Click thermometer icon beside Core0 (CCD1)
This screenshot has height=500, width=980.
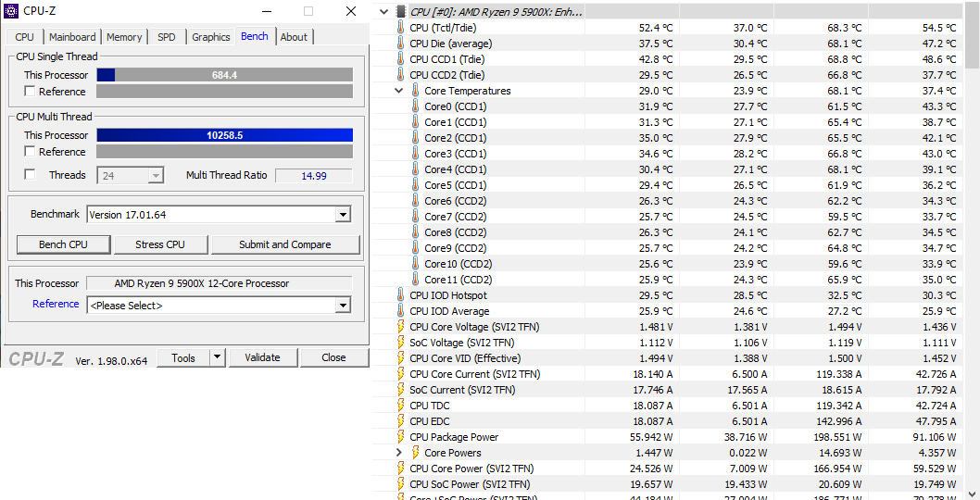click(x=416, y=106)
